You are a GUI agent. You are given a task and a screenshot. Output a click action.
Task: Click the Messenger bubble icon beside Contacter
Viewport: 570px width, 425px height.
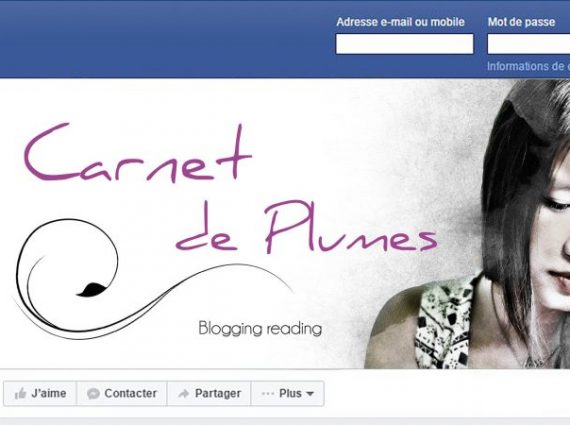pyautogui.click(x=93, y=394)
